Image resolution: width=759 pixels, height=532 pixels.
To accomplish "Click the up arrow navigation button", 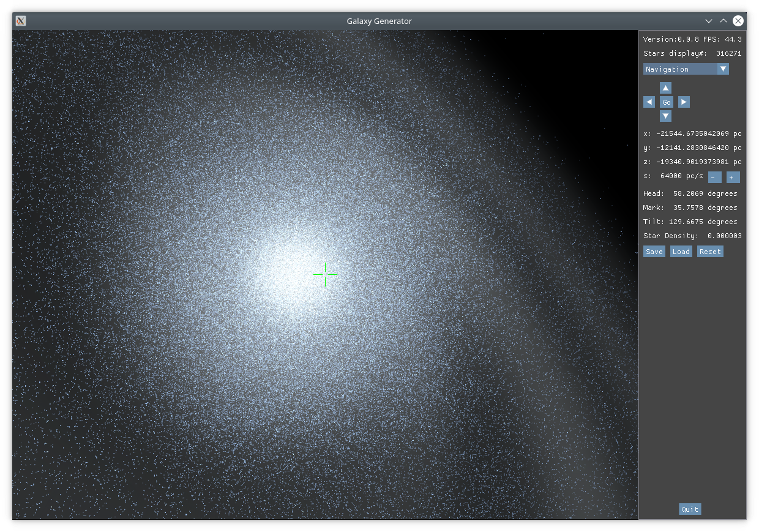I will point(666,88).
